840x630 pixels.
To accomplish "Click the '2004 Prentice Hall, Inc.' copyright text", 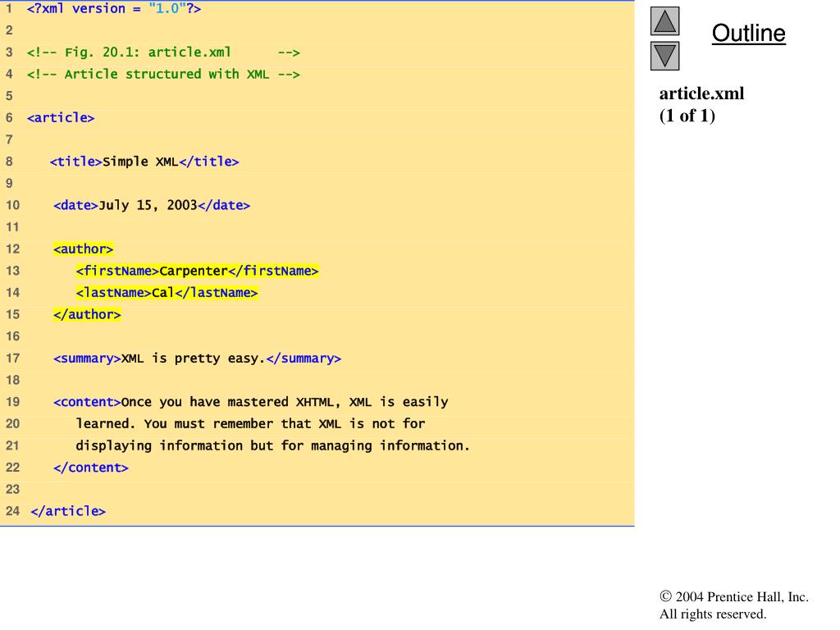I will point(734,597).
